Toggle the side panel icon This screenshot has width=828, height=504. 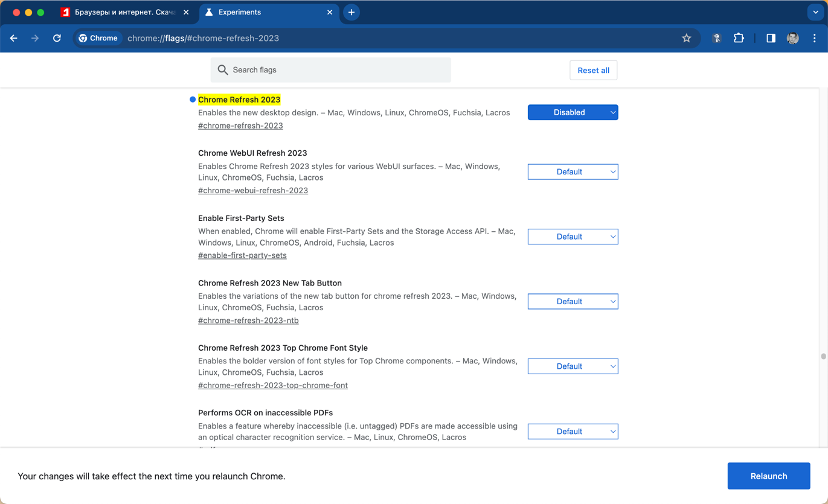(x=771, y=38)
